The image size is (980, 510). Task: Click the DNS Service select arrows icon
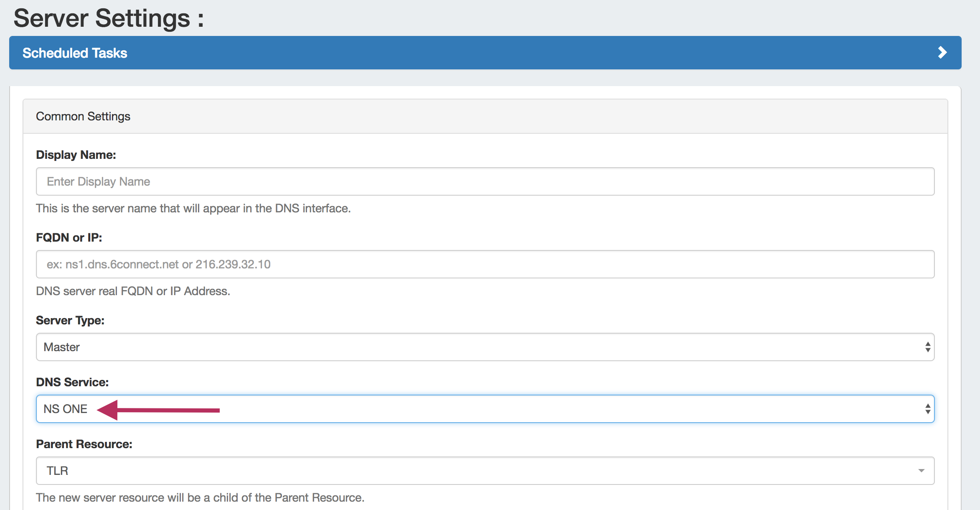(927, 409)
